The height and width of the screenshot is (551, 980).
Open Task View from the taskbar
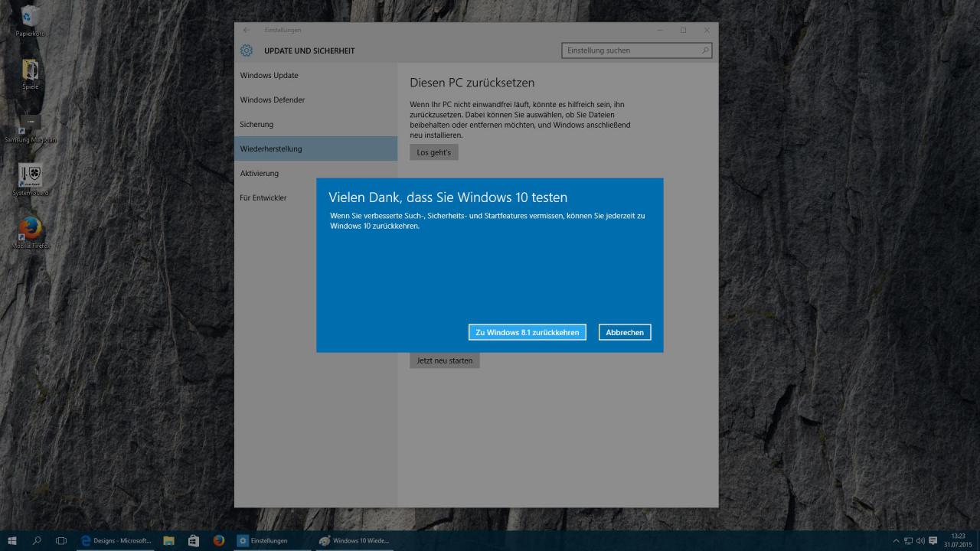coord(61,540)
